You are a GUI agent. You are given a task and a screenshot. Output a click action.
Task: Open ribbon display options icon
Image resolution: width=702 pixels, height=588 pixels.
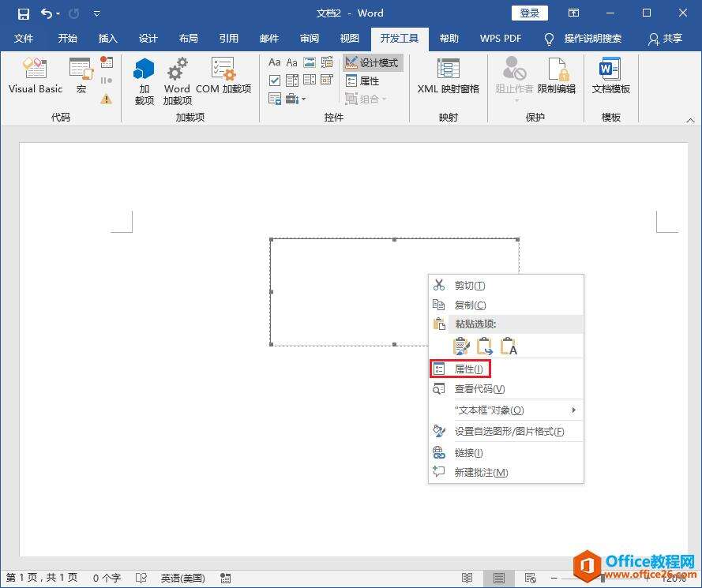573,13
